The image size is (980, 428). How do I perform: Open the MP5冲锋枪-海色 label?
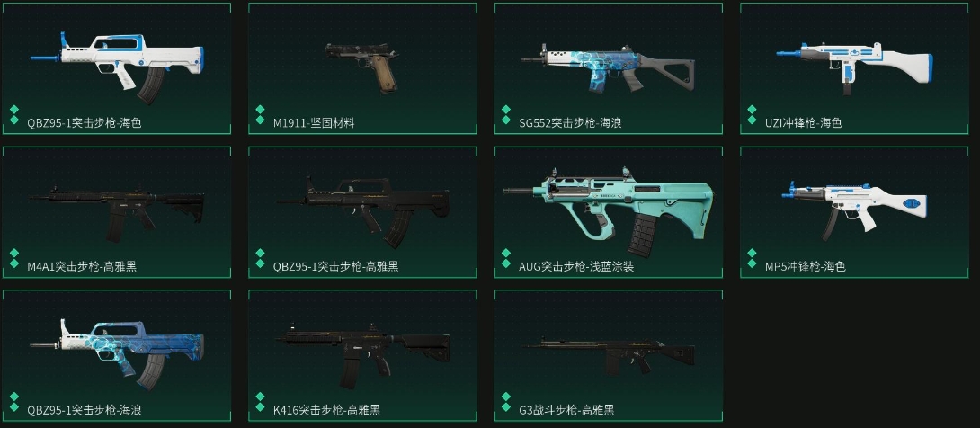click(805, 267)
